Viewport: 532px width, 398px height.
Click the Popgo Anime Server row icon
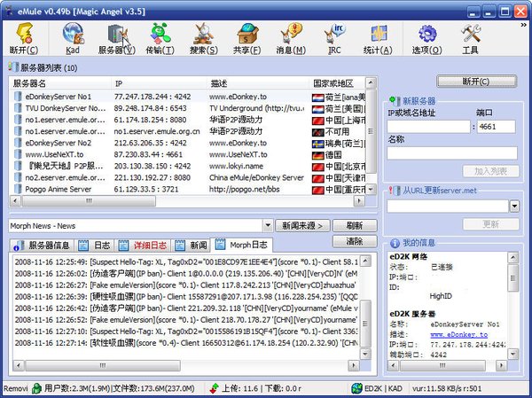pos(18,189)
